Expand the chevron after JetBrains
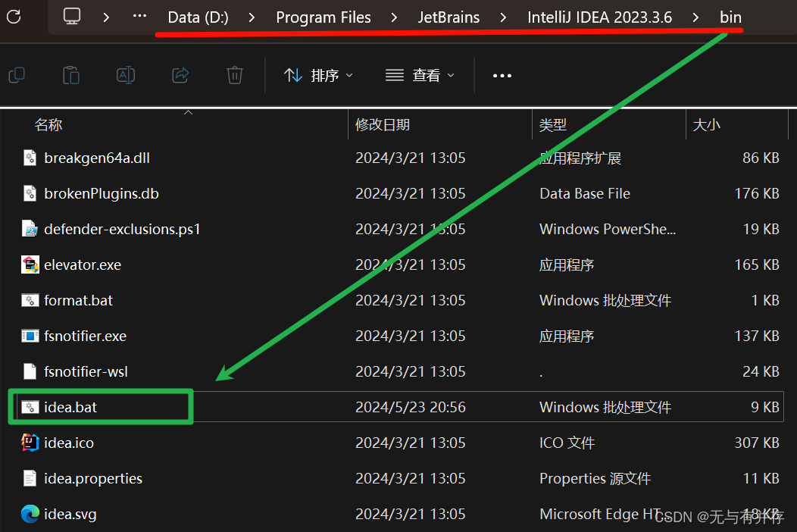The height and width of the screenshot is (532, 797). [x=503, y=17]
